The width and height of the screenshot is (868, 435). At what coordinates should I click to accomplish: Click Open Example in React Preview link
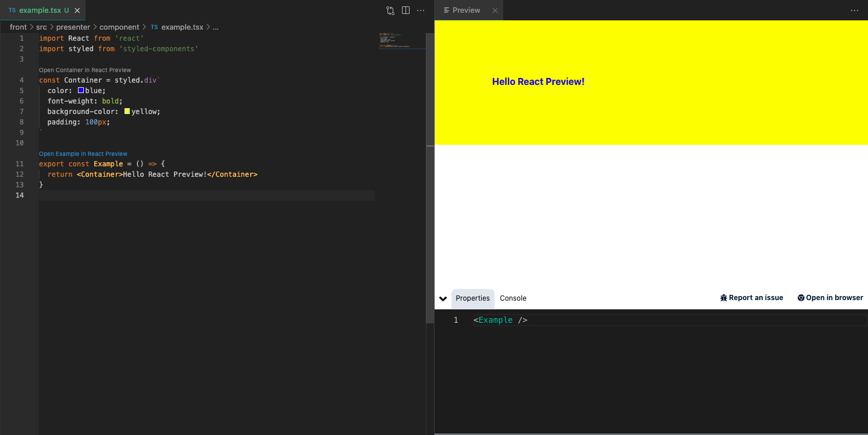pyautogui.click(x=83, y=154)
